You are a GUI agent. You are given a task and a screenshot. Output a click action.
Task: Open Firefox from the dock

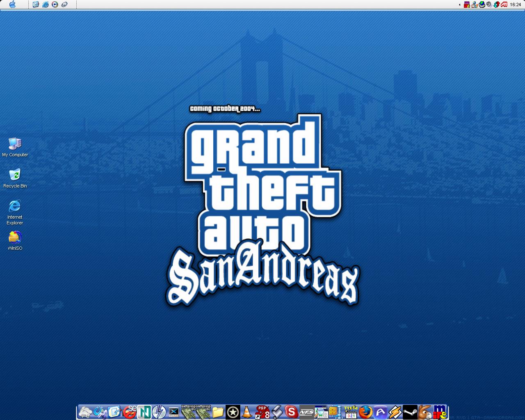click(x=365, y=412)
